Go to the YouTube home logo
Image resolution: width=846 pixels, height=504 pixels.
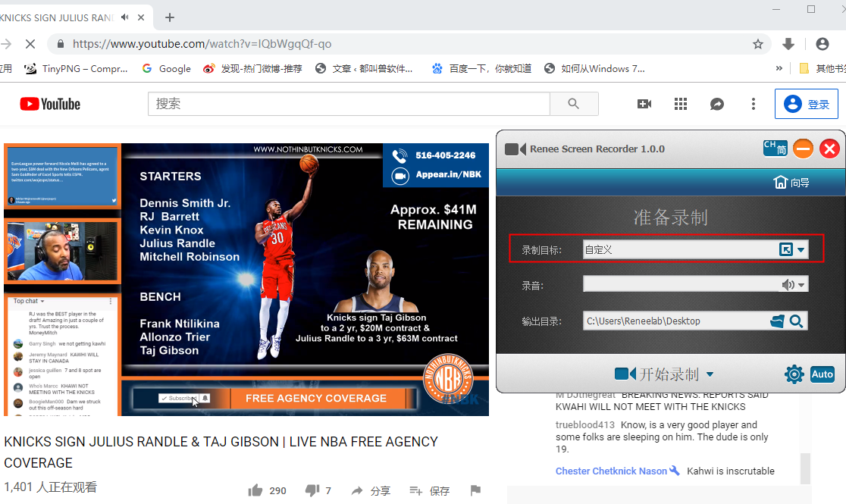coord(50,104)
